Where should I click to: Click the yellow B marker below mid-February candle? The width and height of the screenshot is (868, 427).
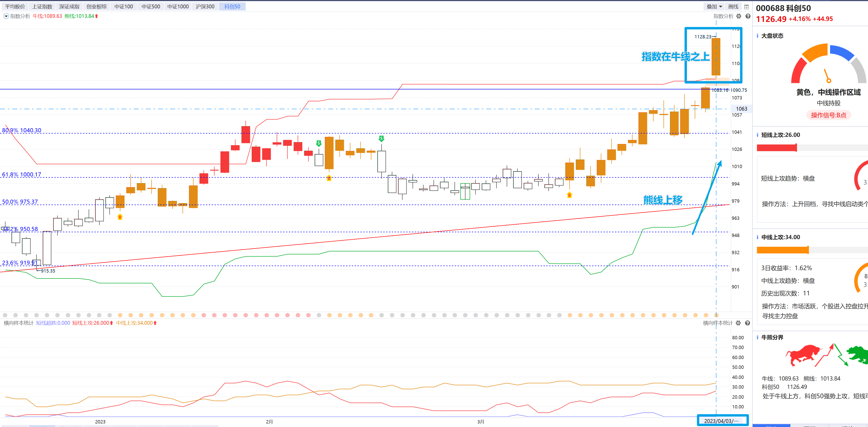pyautogui.click(x=329, y=178)
